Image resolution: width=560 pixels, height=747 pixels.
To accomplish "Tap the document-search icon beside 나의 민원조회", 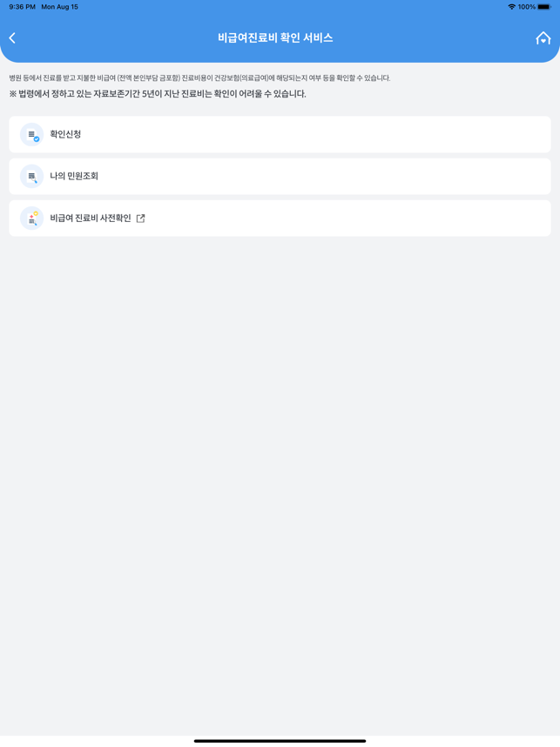I will 32,176.
